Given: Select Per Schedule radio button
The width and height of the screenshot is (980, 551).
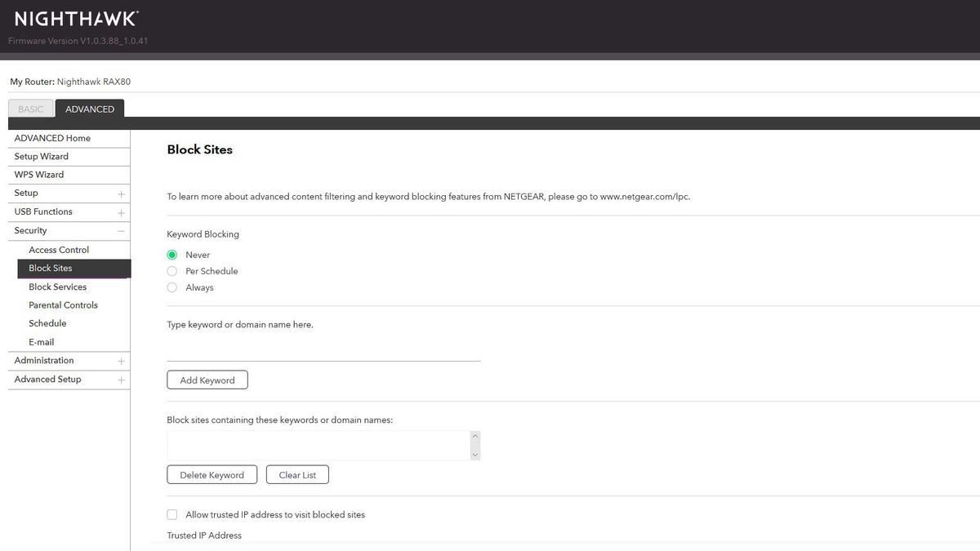Looking at the screenshot, I should click(x=172, y=271).
